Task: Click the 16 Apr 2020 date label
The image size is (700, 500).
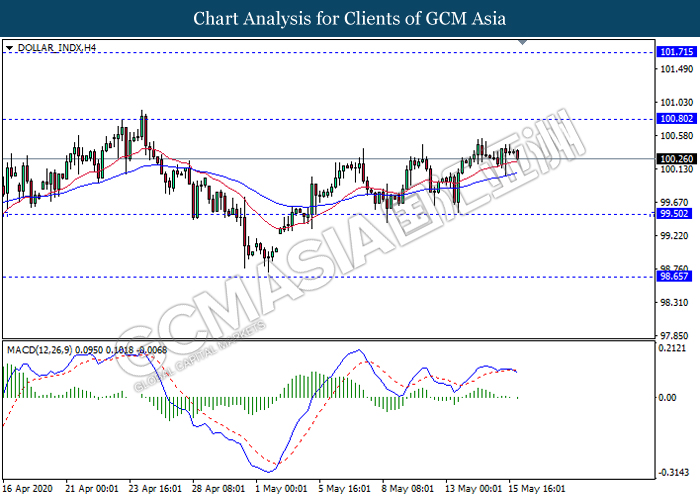Action: (x=28, y=489)
